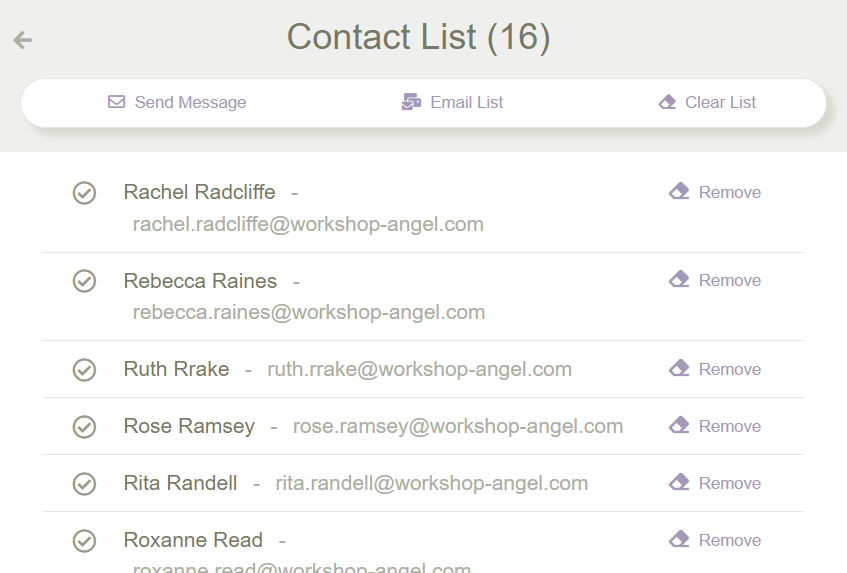The width and height of the screenshot is (847, 573).
Task: Click the Send Message envelope icon
Action: [x=116, y=102]
